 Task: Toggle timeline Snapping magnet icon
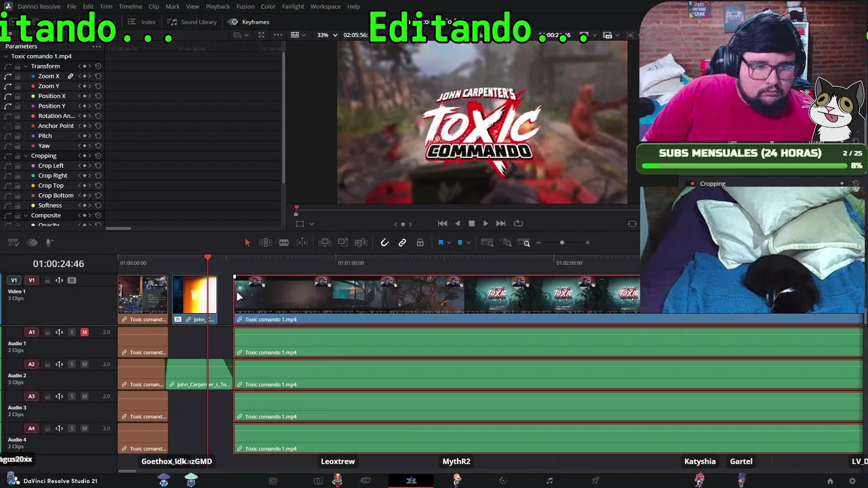coord(384,243)
